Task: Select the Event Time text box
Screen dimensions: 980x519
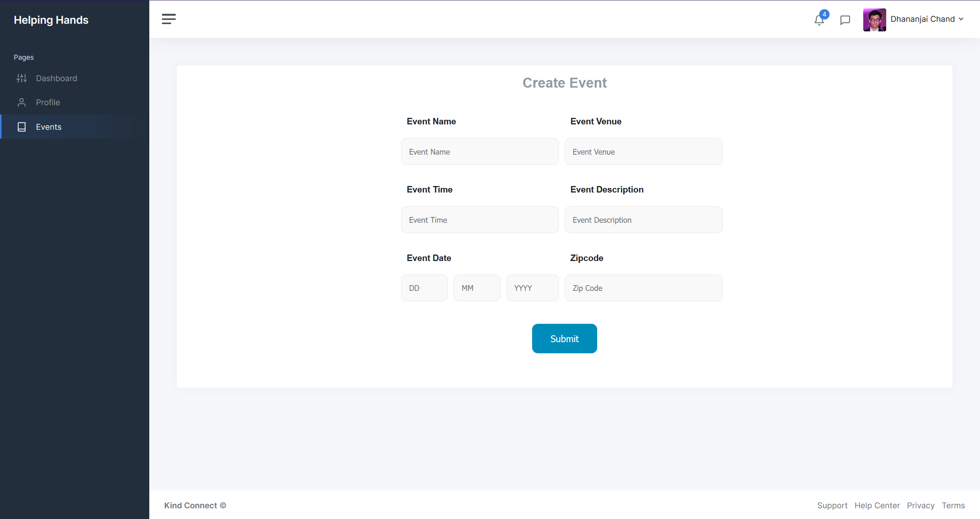Action: pos(480,220)
